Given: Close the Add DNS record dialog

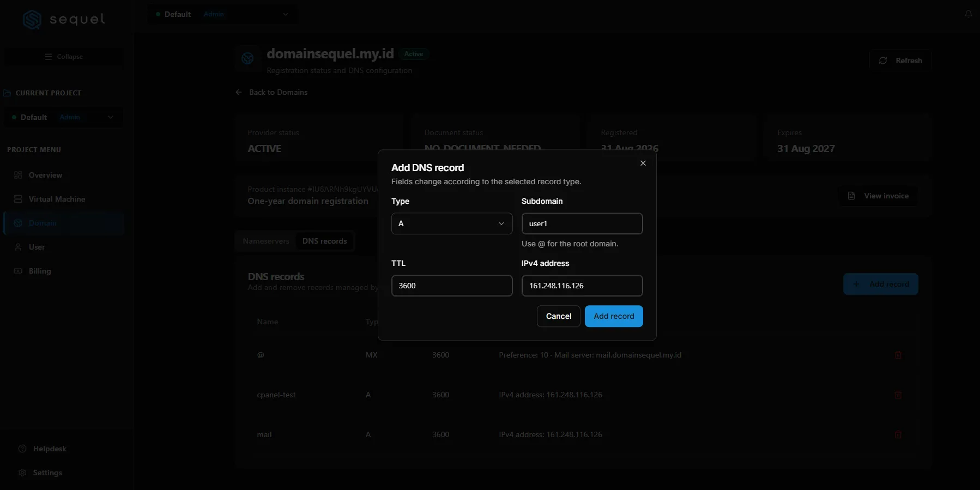Looking at the screenshot, I should click(643, 163).
